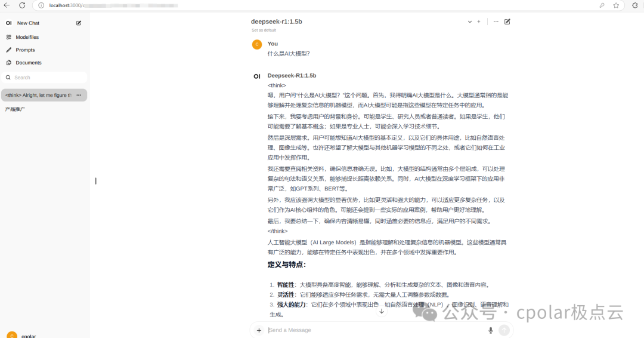The image size is (644, 338).
Task: Click the Documents icon
Action: click(x=8, y=63)
